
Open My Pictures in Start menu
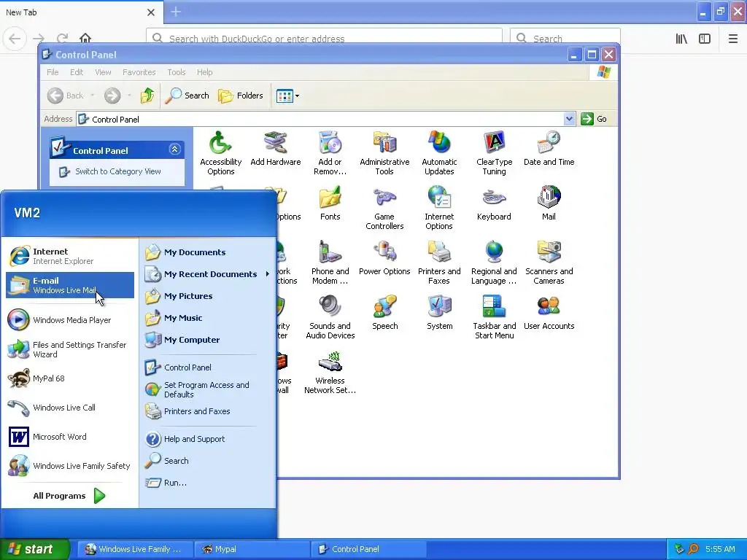(207, 296)
